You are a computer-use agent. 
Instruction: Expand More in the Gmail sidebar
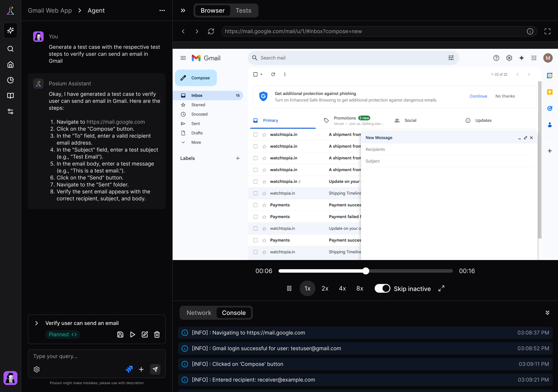click(196, 142)
